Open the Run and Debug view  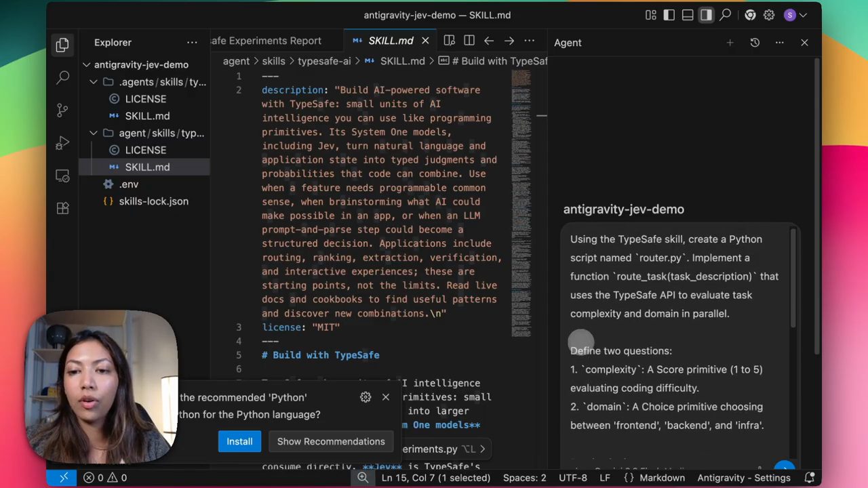point(62,143)
